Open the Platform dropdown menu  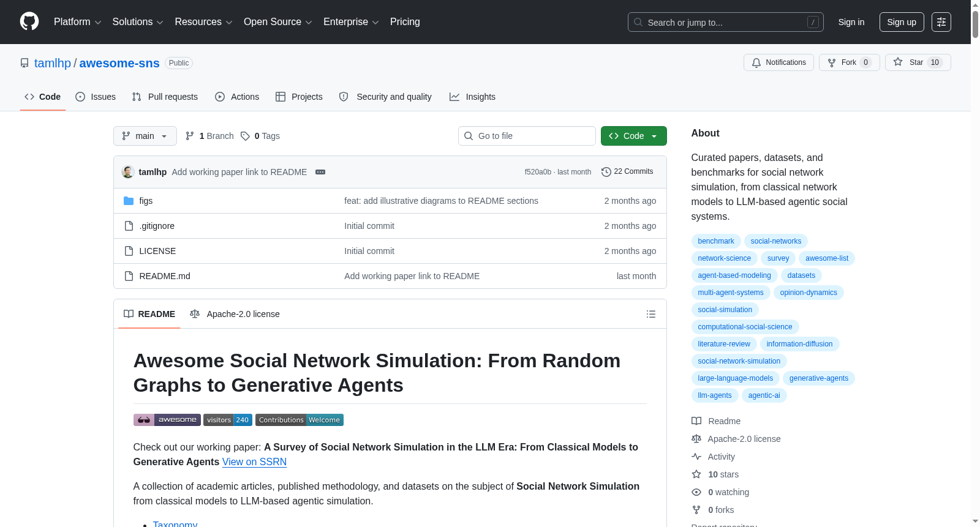point(78,22)
